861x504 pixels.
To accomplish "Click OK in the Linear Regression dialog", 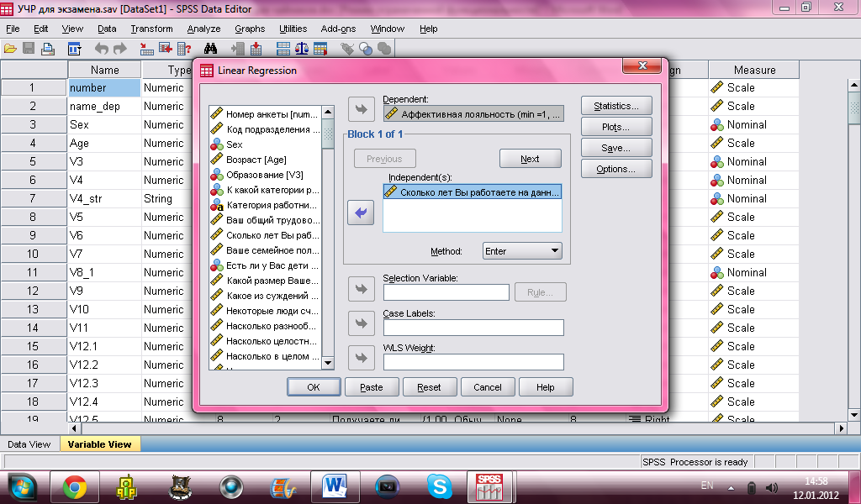I will point(314,387).
